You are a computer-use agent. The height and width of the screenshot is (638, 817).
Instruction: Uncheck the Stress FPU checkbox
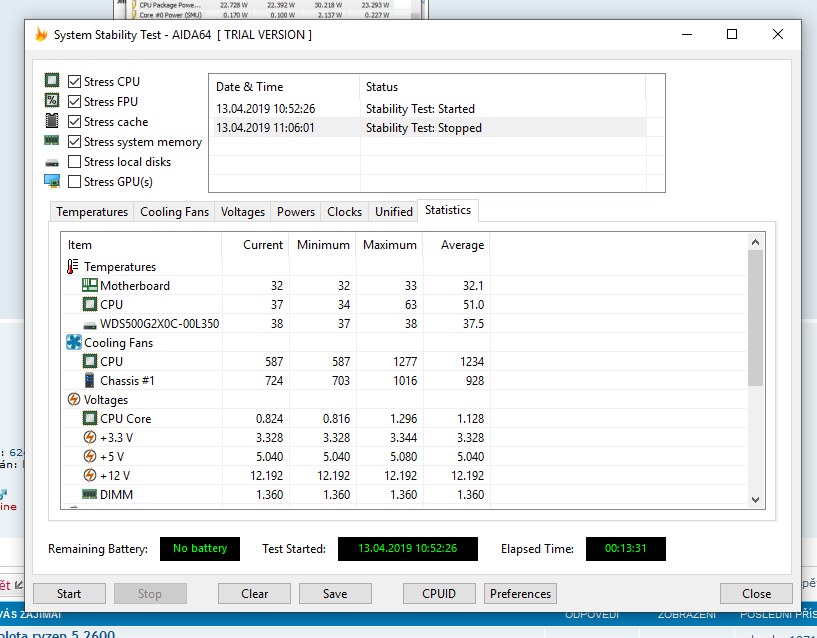(75, 101)
